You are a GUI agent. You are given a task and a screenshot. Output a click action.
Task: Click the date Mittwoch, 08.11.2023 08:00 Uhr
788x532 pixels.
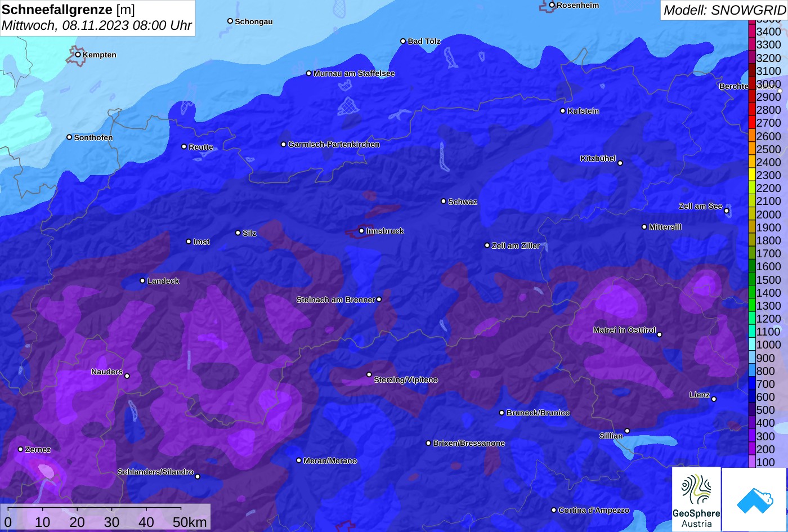[97, 26]
